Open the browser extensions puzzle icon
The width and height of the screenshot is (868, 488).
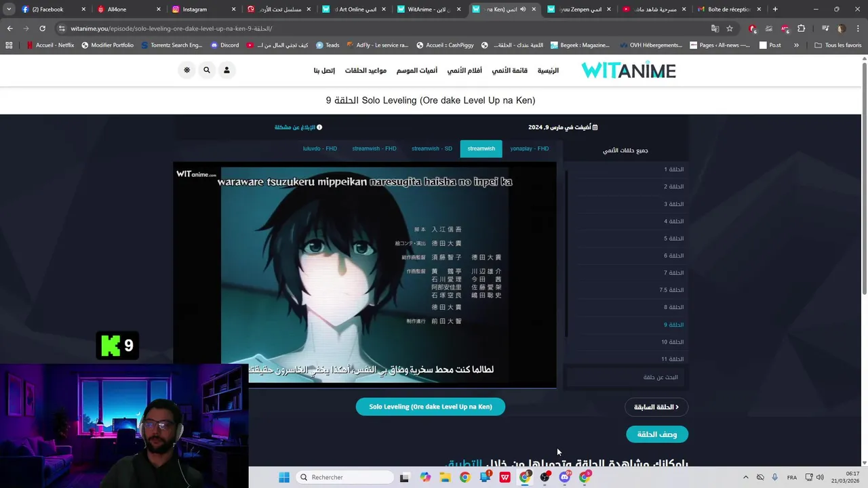pyautogui.click(x=802, y=28)
